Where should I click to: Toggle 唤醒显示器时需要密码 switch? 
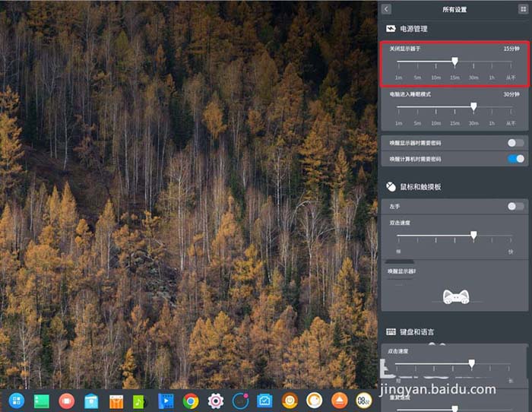516,143
